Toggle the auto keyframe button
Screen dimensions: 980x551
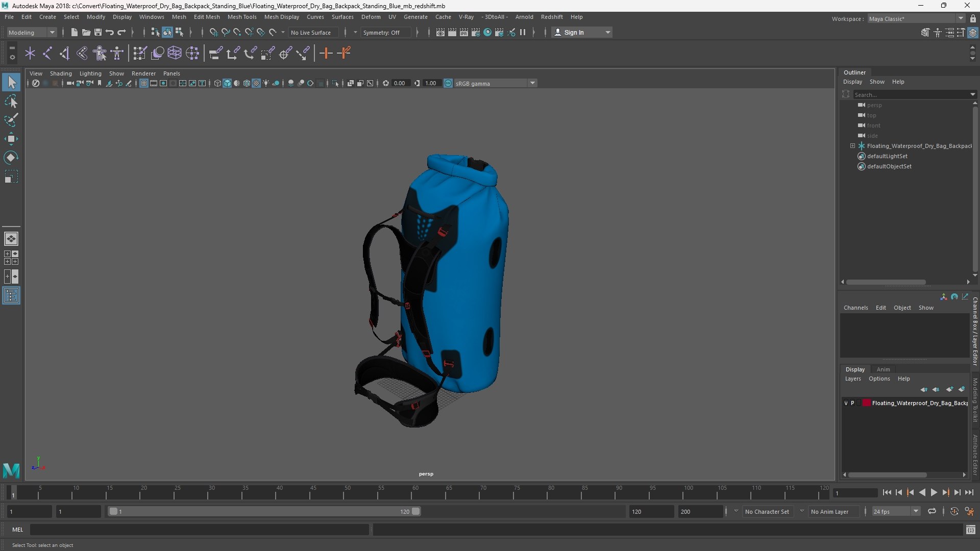coord(954,511)
